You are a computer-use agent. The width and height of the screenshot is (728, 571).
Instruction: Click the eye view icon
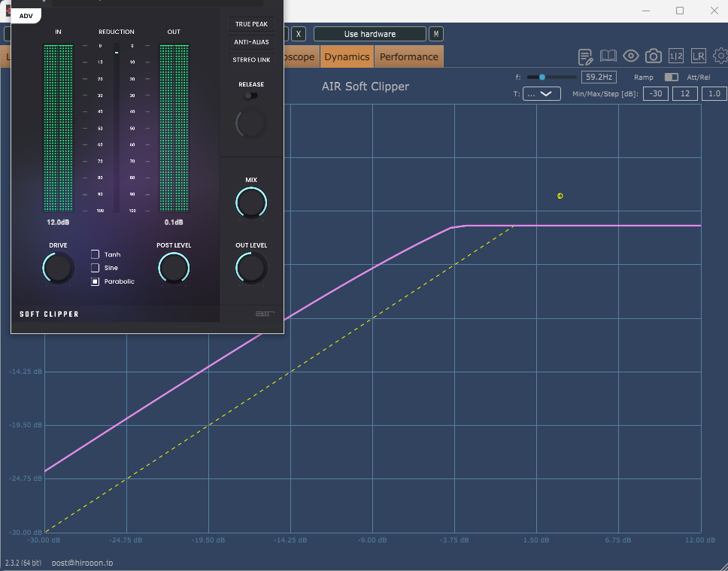tap(630, 56)
